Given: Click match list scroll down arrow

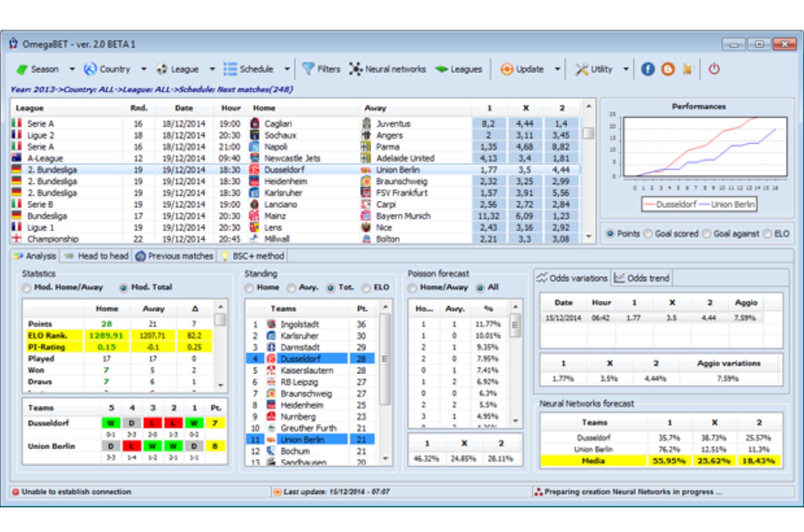Looking at the screenshot, I should pyautogui.click(x=589, y=237).
